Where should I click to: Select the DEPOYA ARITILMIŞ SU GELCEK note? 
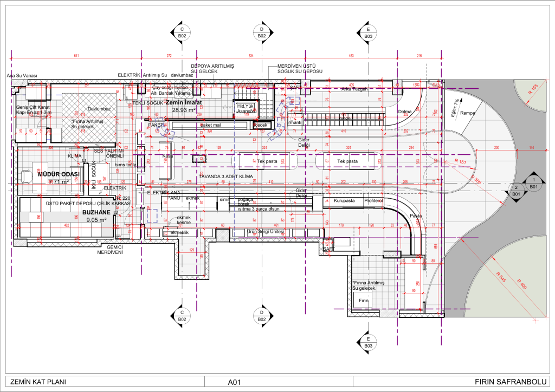(x=212, y=69)
